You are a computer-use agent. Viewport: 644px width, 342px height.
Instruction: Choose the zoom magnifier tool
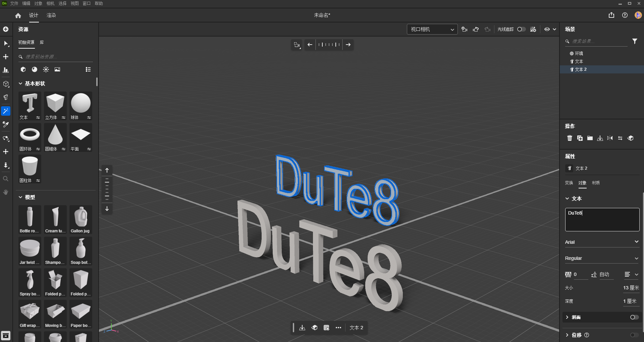(6, 179)
